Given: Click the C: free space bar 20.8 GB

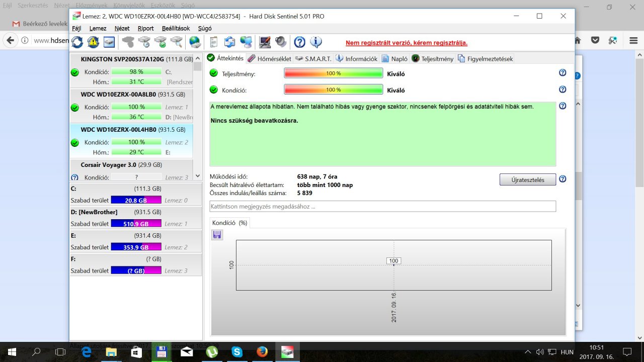Looking at the screenshot, I should [x=136, y=200].
